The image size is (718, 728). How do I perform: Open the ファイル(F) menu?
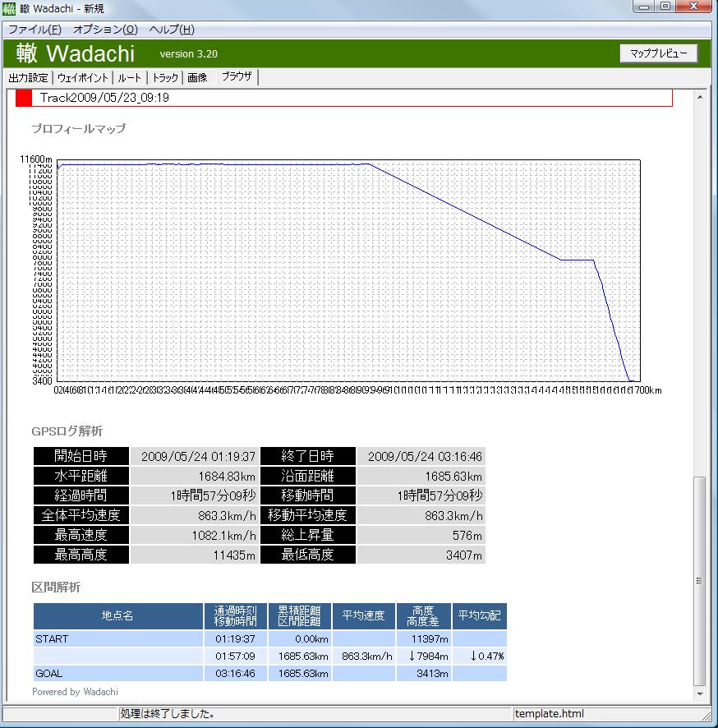coord(35,30)
